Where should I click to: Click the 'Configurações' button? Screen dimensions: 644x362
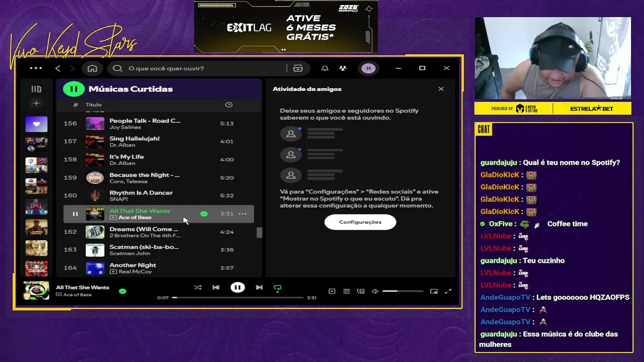(360, 222)
